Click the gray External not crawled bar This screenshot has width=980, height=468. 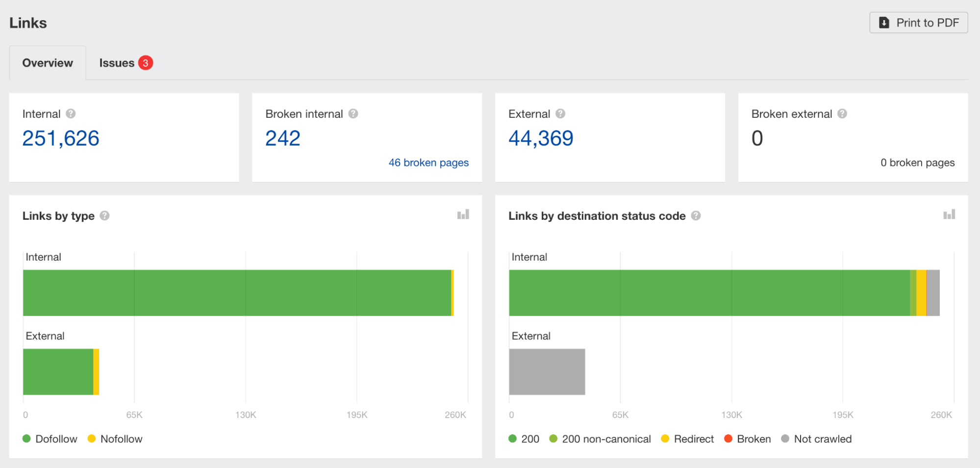click(x=547, y=372)
